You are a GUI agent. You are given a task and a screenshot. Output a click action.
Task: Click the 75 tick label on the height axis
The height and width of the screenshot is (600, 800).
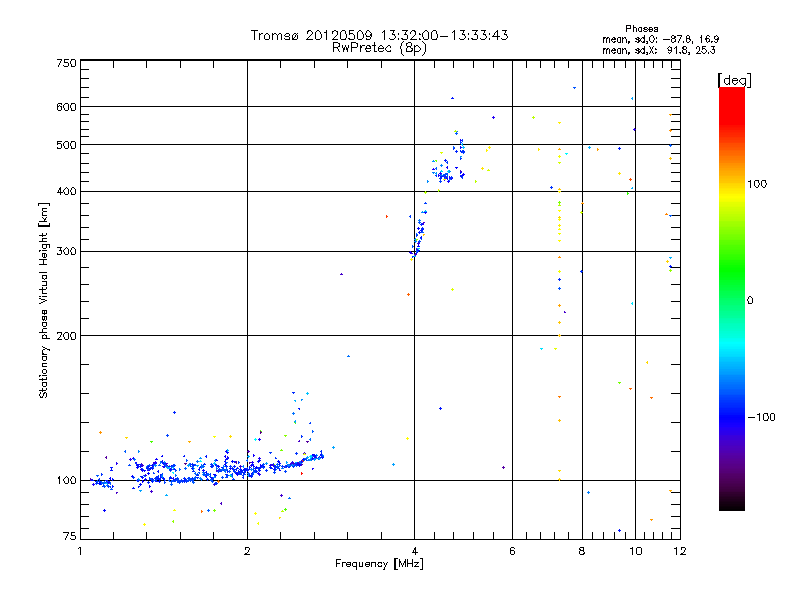click(x=70, y=536)
